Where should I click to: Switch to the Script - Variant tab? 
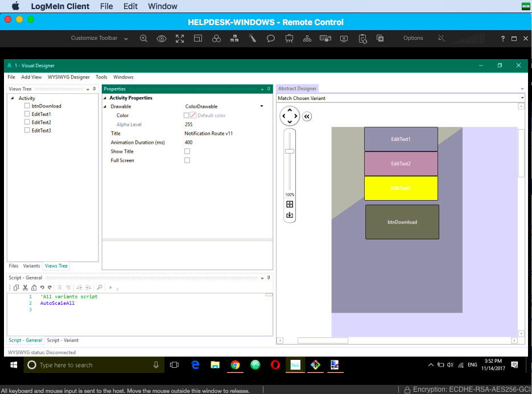(x=63, y=341)
